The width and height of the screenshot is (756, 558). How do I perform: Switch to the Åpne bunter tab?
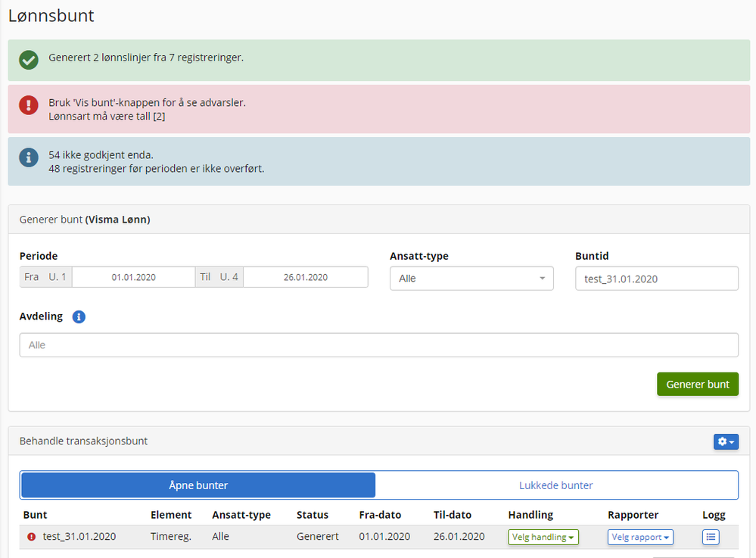coord(198,485)
